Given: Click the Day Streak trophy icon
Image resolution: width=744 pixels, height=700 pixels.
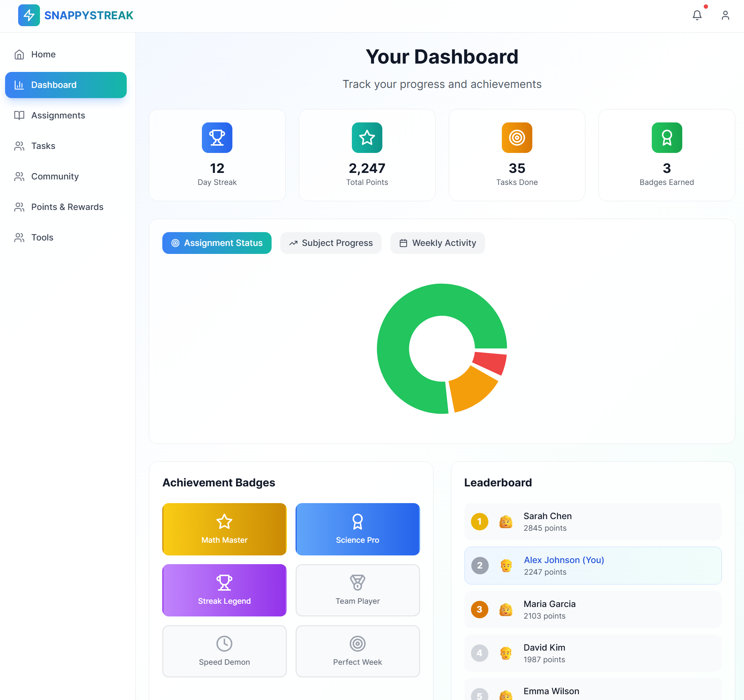Looking at the screenshot, I should click(x=217, y=137).
